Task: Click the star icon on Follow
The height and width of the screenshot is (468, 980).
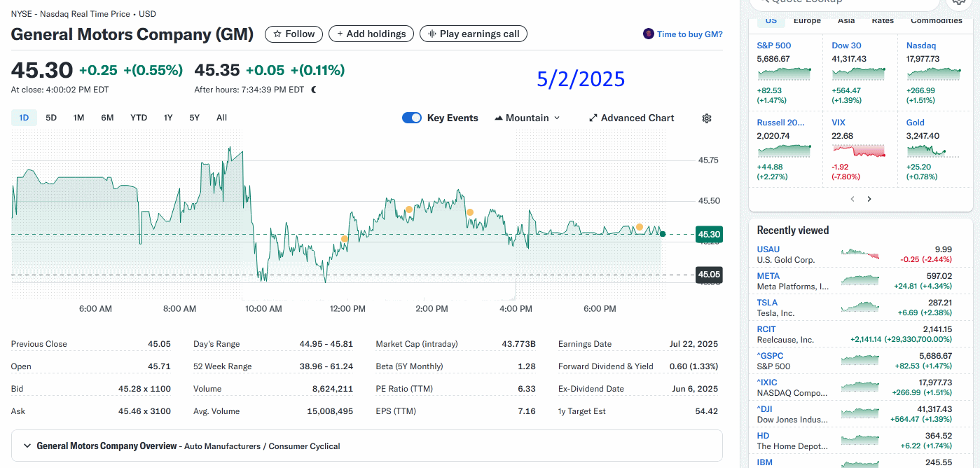Action: tap(277, 34)
